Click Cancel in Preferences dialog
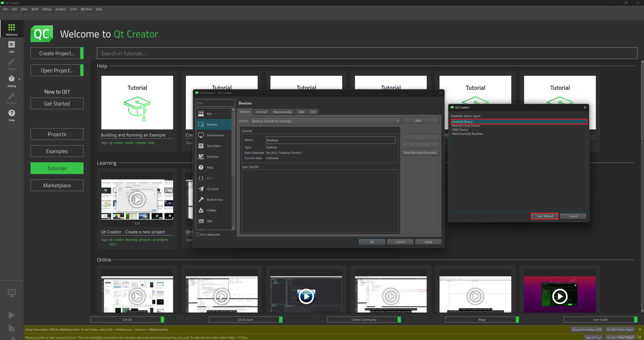 (400, 242)
